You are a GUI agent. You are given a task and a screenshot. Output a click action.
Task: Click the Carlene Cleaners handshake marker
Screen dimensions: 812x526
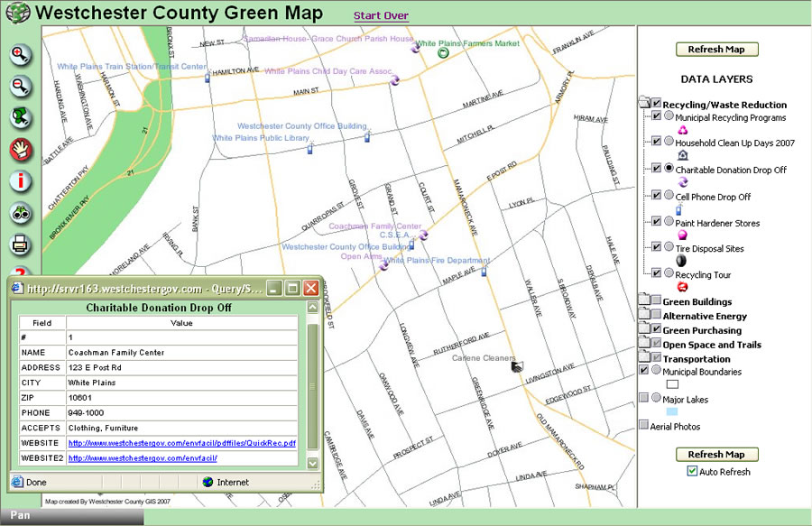point(517,367)
